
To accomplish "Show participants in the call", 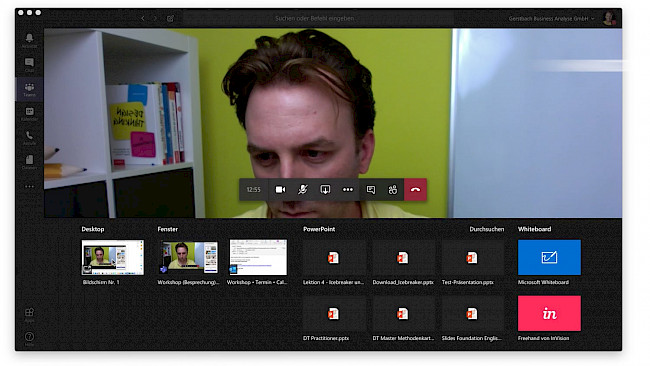I will 393,189.
